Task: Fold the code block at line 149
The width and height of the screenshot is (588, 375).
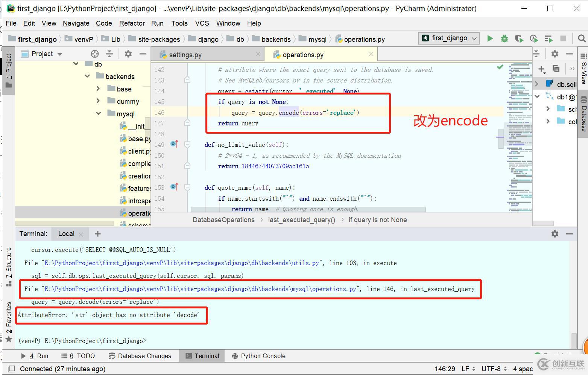Action: point(187,145)
